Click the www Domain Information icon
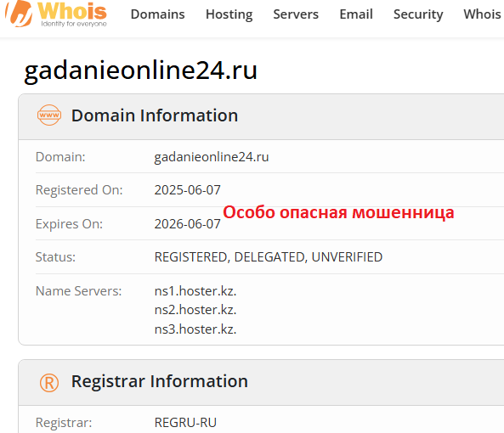Viewport: 504px width, 433px height. coord(48,115)
